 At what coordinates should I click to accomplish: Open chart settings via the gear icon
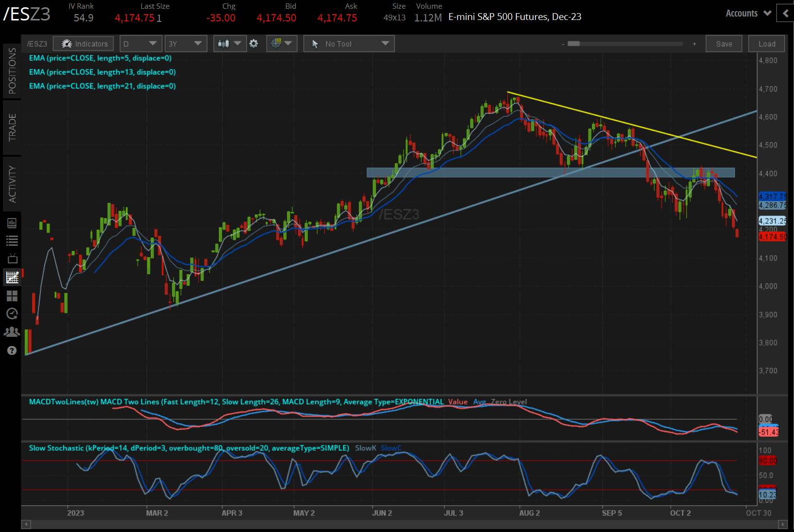[x=254, y=43]
